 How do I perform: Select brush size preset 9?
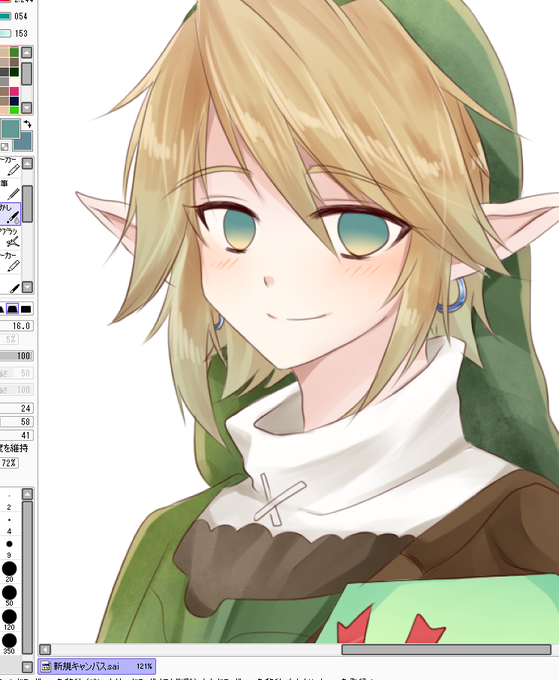10,548
